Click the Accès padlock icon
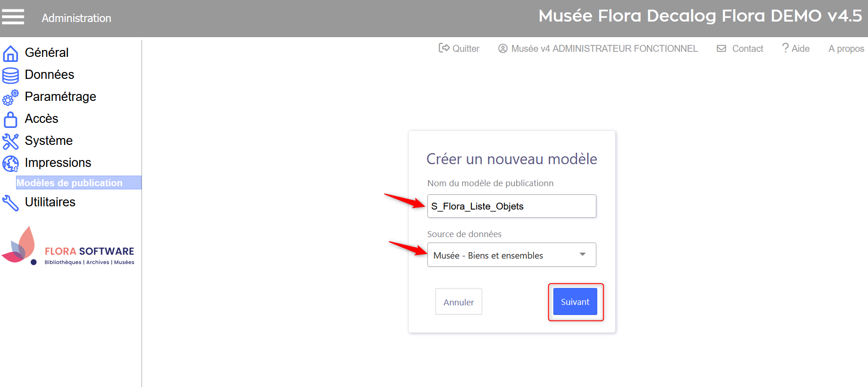 pos(11,119)
